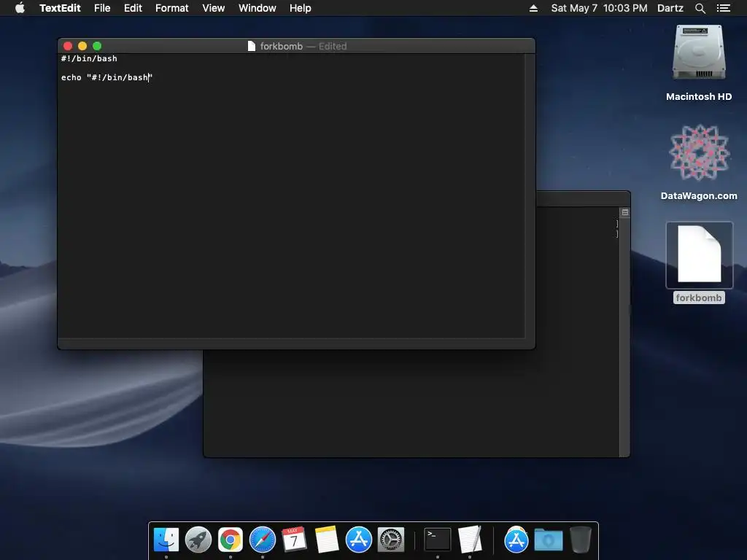Viewport: 747px width, 560px height.
Task: Open System Preferences from the Dock
Action: [391, 540]
